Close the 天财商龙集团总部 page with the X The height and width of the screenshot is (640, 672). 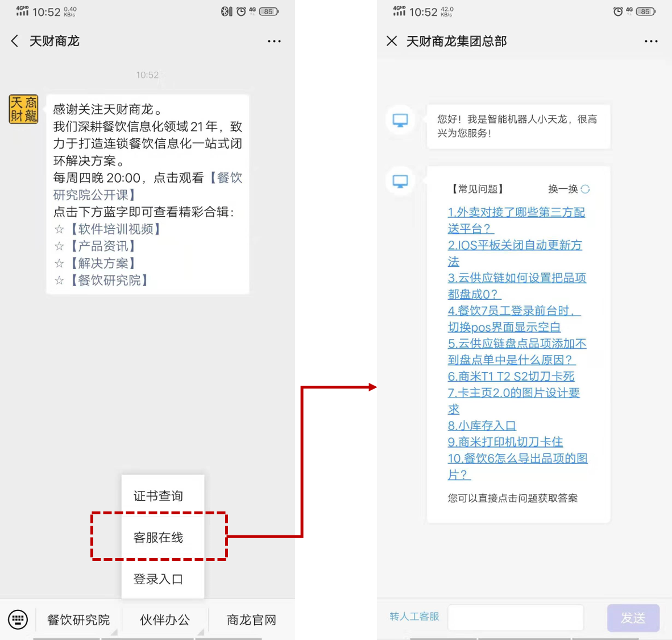(x=392, y=41)
